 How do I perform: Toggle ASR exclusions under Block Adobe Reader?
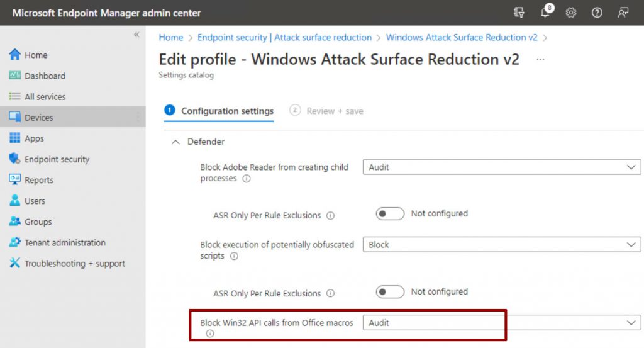[x=390, y=214]
